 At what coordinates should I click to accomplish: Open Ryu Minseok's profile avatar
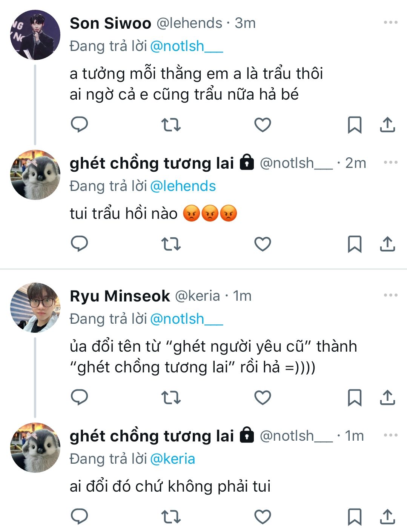[x=35, y=308]
